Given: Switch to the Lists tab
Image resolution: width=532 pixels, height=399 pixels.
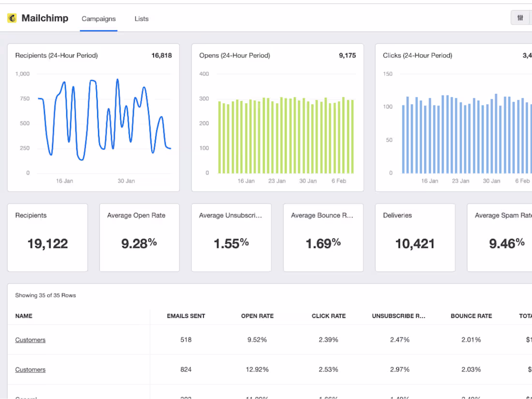Looking at the screenshot, I should pos(142,19).
